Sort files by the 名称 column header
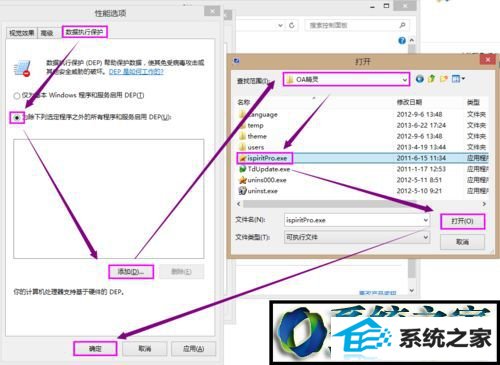Screen dimensions: 500x365 click(244, 102)
